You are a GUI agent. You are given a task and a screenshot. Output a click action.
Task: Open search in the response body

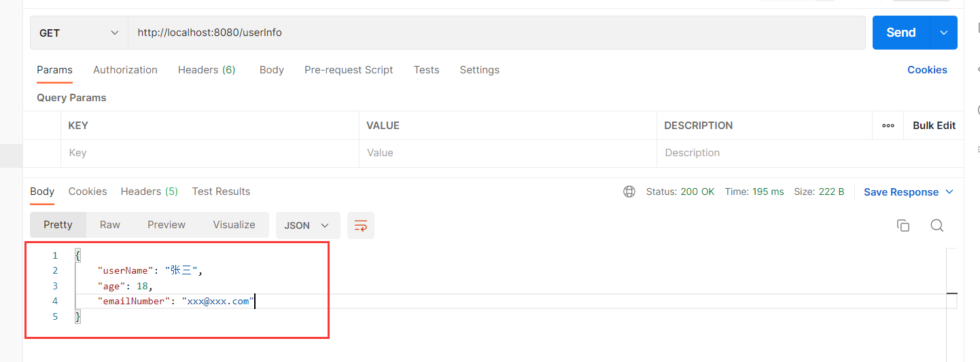click(937, 225)
